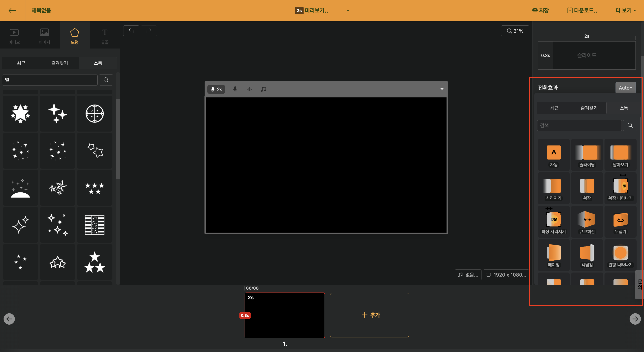Expand the Auto transition dropdown

pos(625,88)
